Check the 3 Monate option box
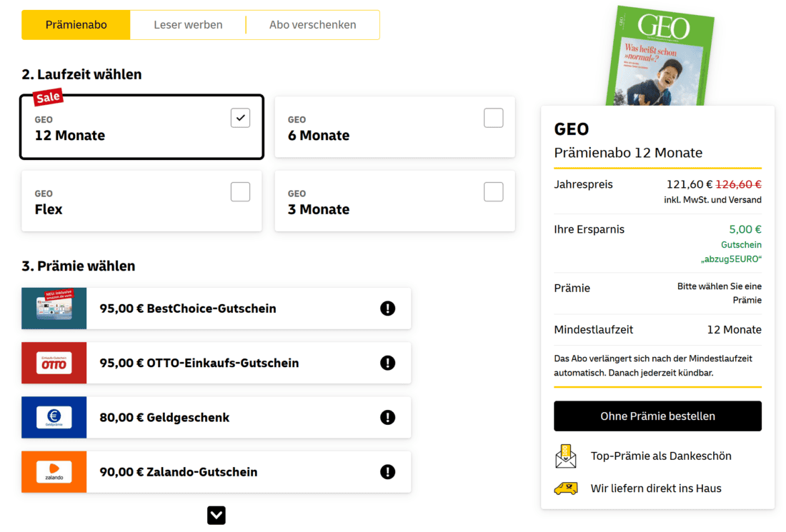Image resolution: width=786 pixels, height=532 pixels. pyautogui.click(x=493, y=191)
